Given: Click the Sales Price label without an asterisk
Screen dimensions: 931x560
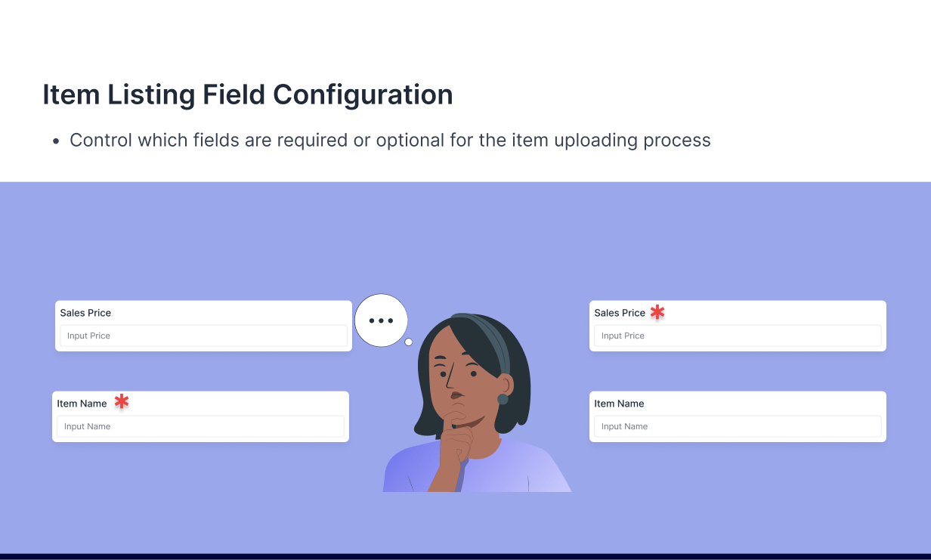Looking at the screenshot, I should [x=85, y=313].
